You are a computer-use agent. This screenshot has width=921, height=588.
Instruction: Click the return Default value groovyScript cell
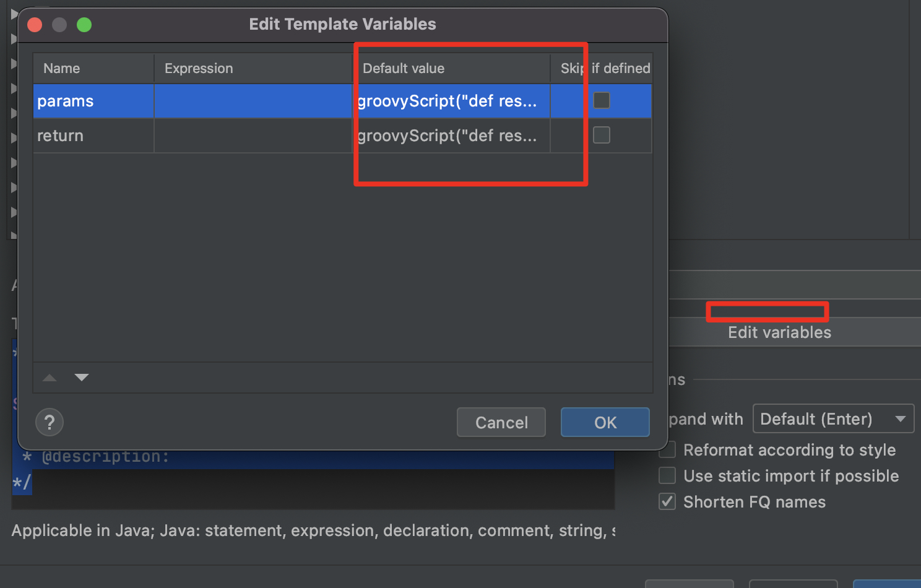(451, 136)
